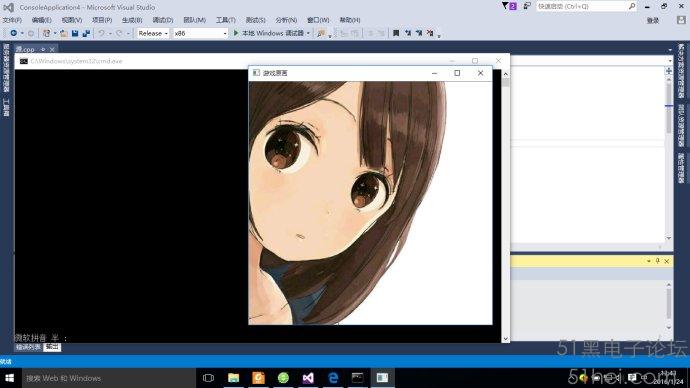Viewport: 690px width, 388px height.
Task: Click the Clear bookmarks toolbar icon
Action: pyautogui.click(x=430, y=33)
